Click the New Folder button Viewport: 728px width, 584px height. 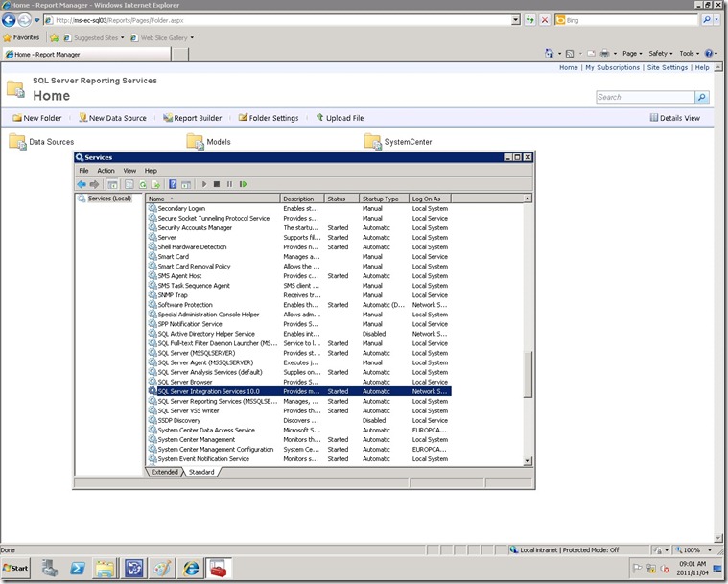coord(37,118)
